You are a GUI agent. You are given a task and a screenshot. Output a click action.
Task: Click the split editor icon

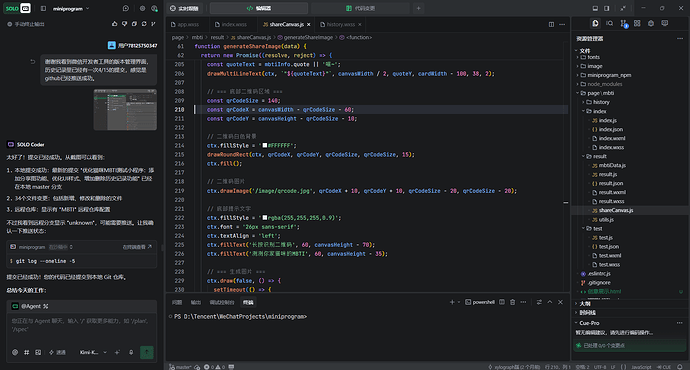click(x=551, y=24)
